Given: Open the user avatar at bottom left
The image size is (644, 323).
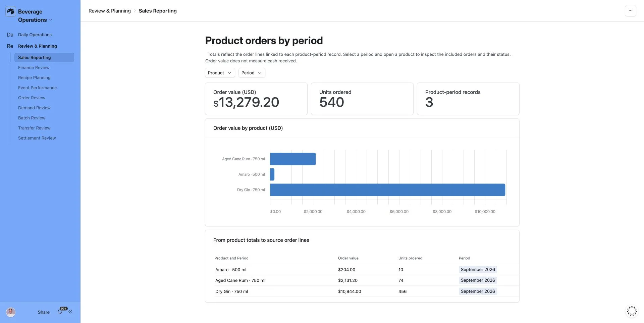Looking at the screenshot, I should [x=11, y=312].
